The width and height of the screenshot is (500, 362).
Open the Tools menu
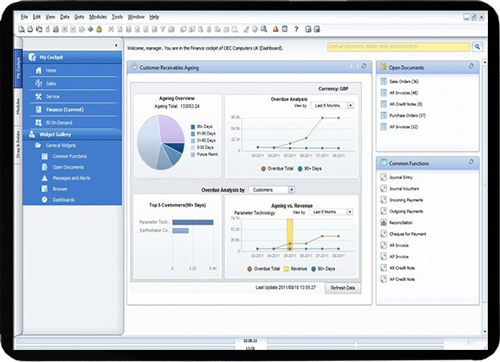click(x=117, y=17)
